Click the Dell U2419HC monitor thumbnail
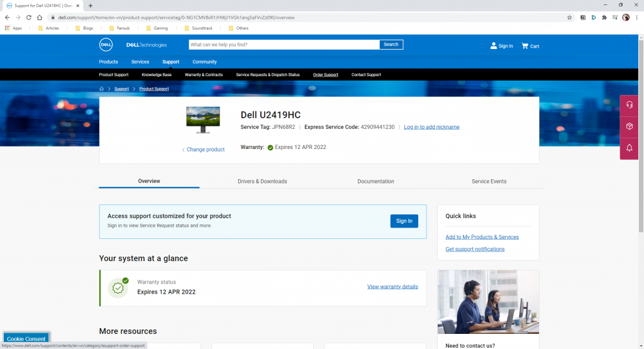 point(203,120)
